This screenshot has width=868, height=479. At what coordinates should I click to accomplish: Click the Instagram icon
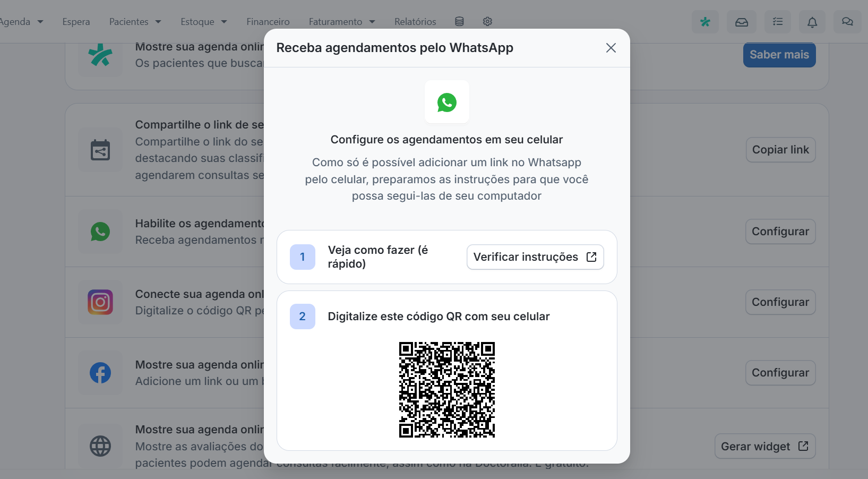(100, 302)
